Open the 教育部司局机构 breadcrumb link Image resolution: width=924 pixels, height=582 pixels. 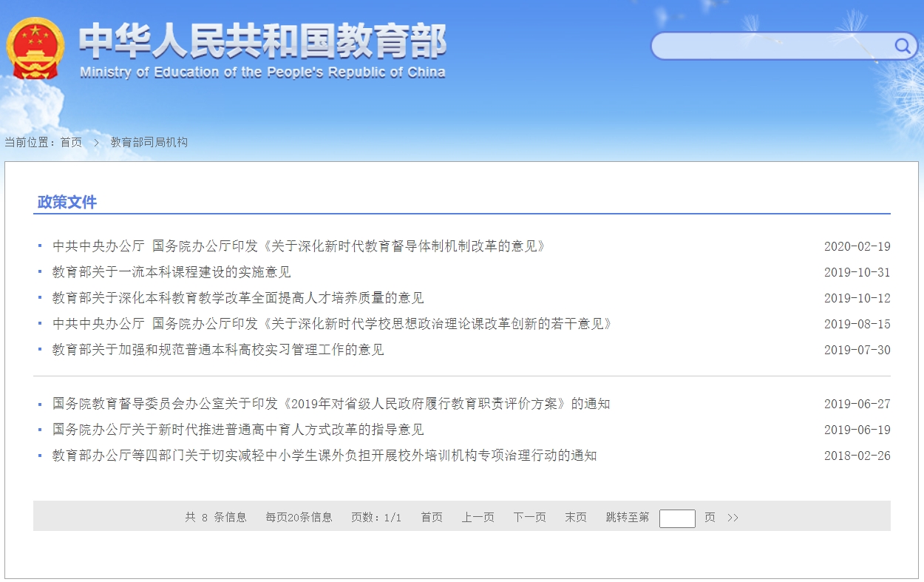tap(149, 142)
